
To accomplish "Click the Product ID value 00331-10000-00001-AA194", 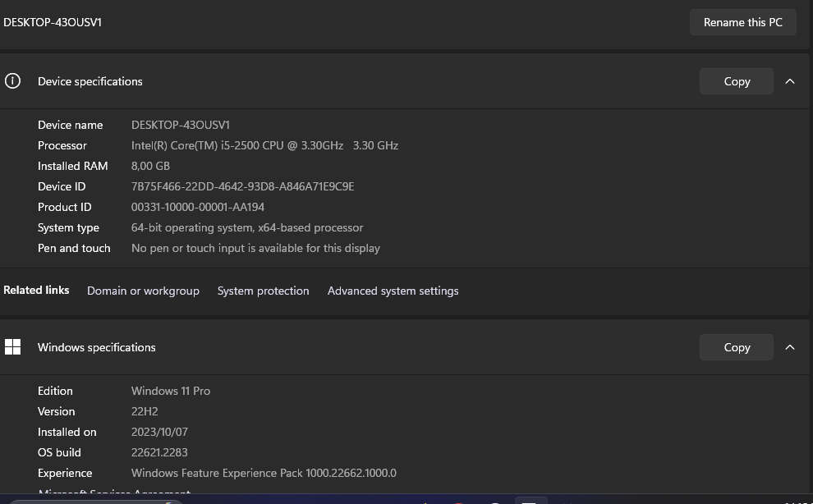I will pos(198,207).
